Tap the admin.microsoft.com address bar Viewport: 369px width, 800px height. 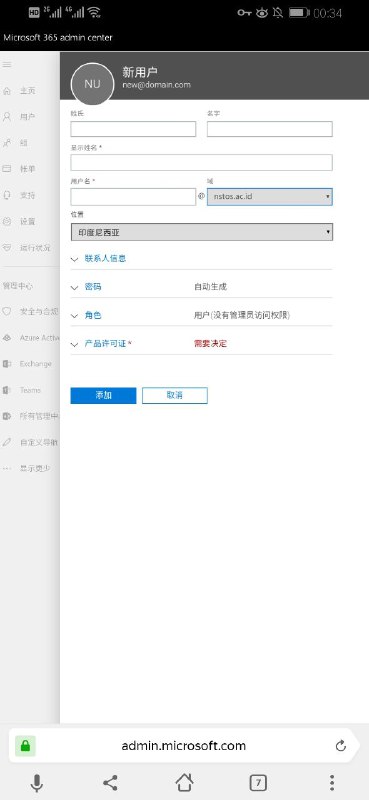[184, 746]
